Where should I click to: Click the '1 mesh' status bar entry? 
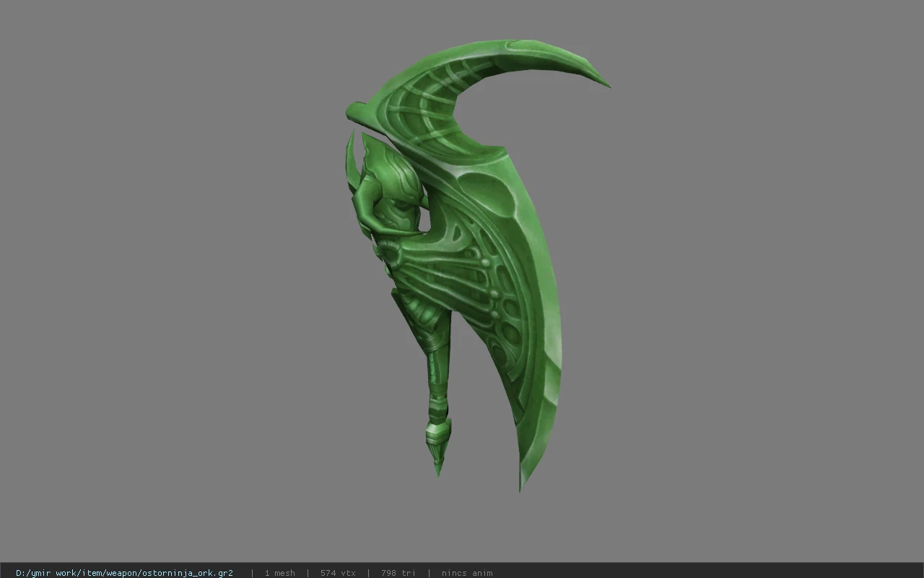(279, 573)
